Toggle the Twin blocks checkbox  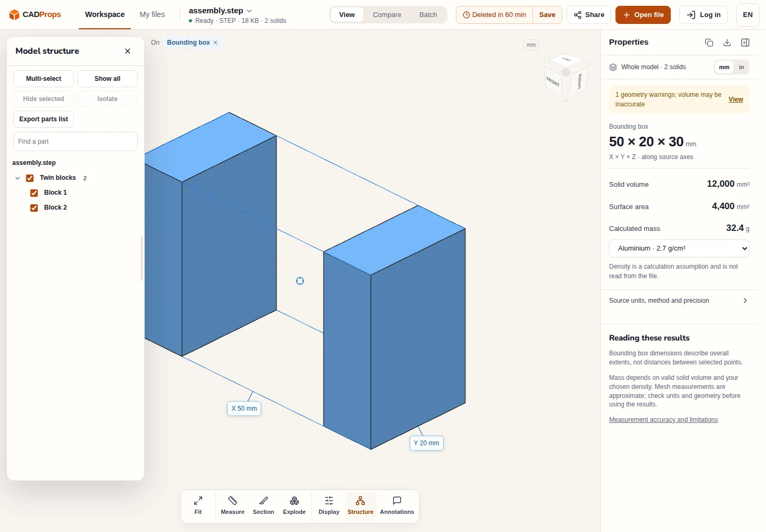(x=30, y=178)
